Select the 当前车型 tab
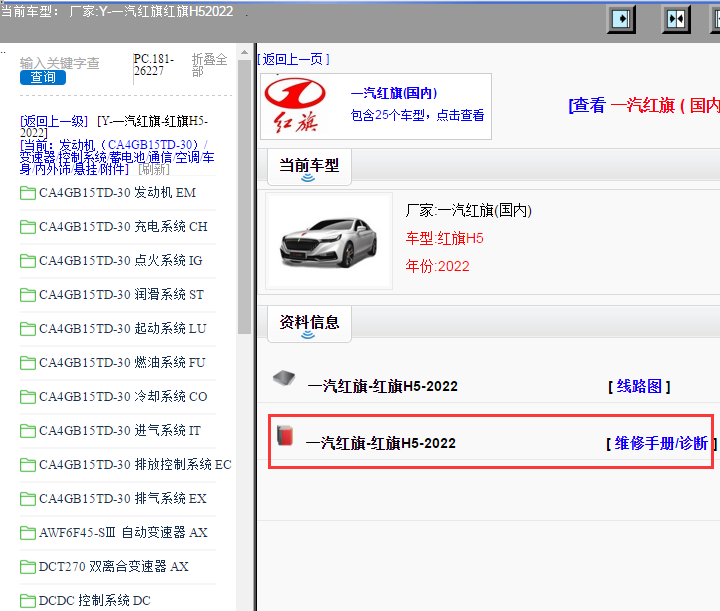The image size is (720, 611). pyautogui.click(x=309, y=167)
